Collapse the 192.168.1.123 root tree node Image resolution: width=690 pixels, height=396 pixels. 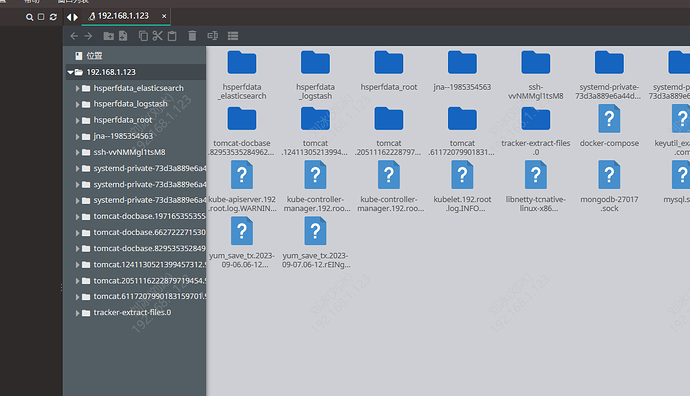point(70,72)
